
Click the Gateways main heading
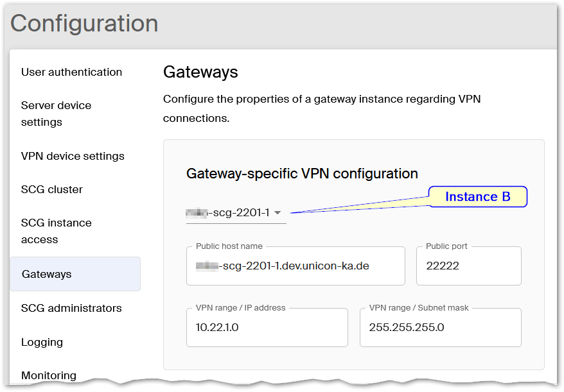[200, 72]
